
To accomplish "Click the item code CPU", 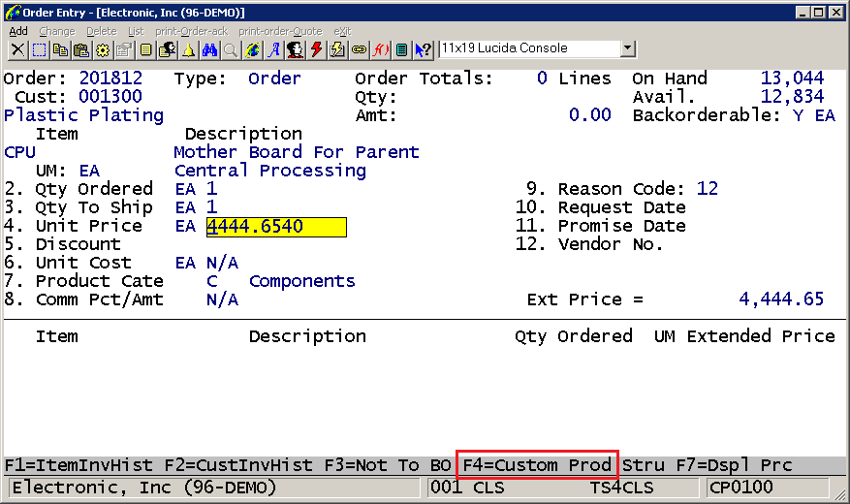I will tap(20, 152).
